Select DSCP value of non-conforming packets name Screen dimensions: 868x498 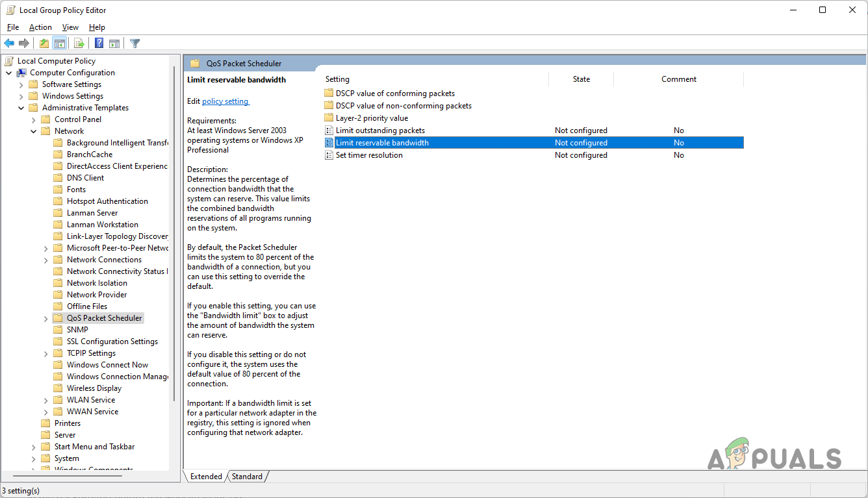[403, 106]
